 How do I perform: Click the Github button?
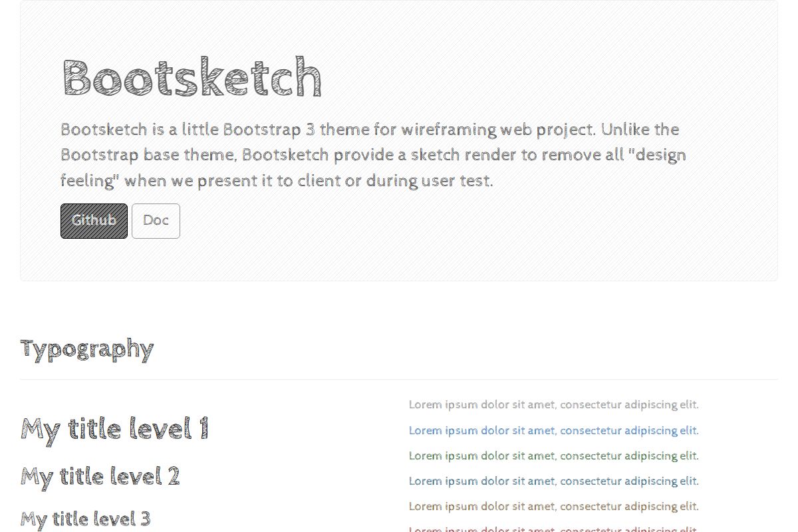(94, 221)
